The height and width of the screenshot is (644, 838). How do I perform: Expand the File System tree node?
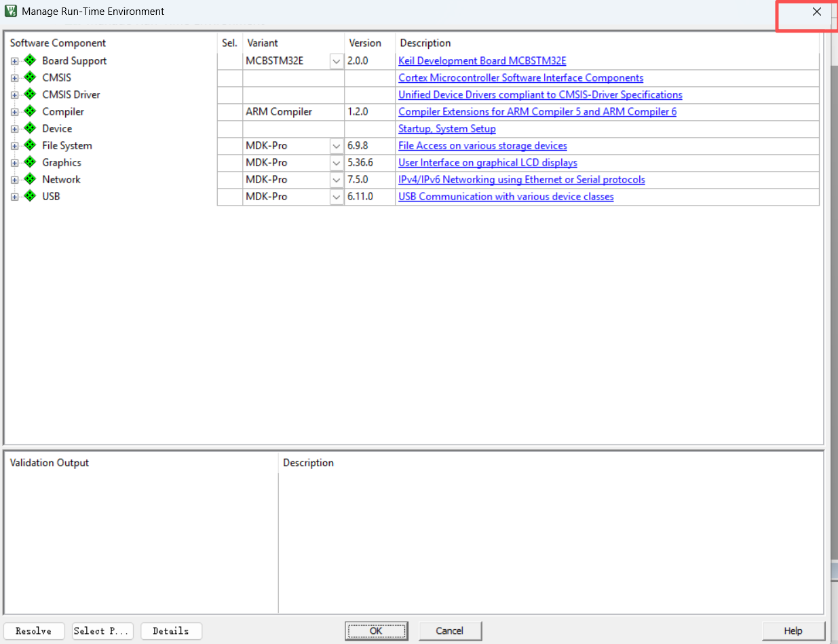(x=14, y=146)
